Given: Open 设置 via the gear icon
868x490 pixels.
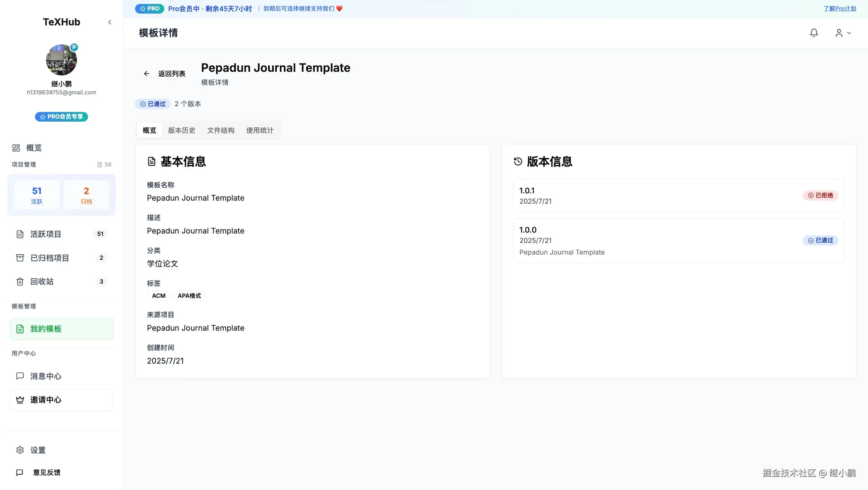Looking at the screenshot, I should [x=20, y=450].
